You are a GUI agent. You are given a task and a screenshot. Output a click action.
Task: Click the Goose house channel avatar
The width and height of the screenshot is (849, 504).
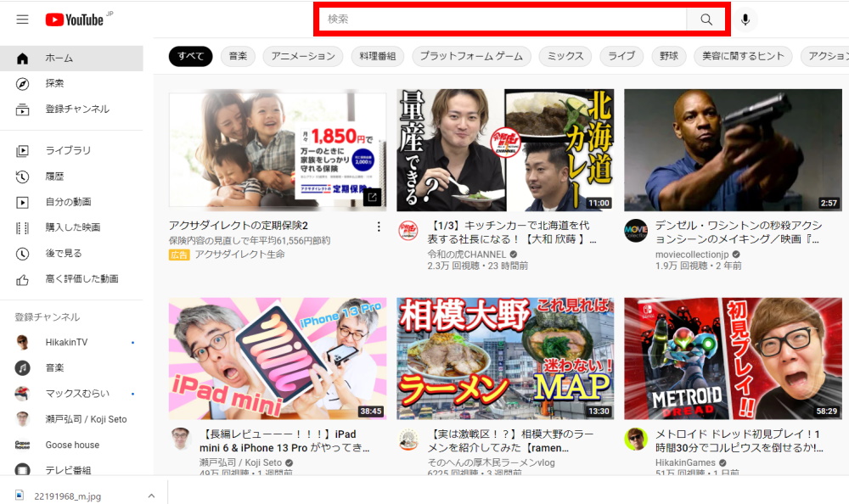[x=22, y=445]
